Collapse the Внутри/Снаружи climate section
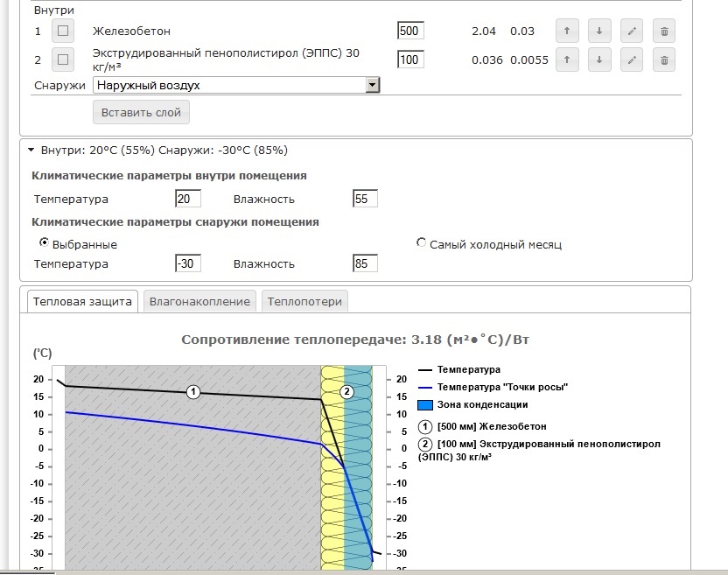Viewport: 728px width, 575px height. tap(31, 150)
